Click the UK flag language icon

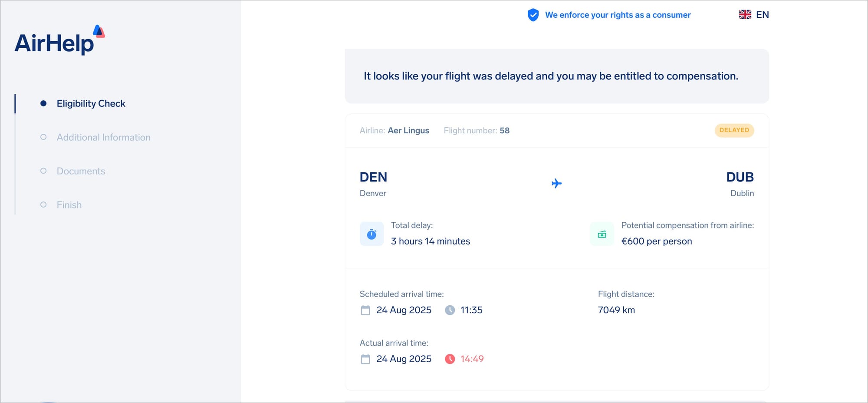tap(745, 15)
